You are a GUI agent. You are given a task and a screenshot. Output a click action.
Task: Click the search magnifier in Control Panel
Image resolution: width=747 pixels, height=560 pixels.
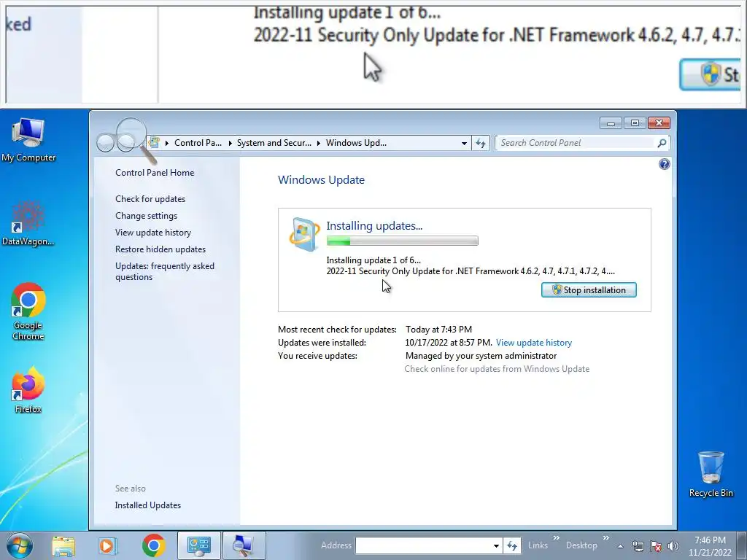661,143
